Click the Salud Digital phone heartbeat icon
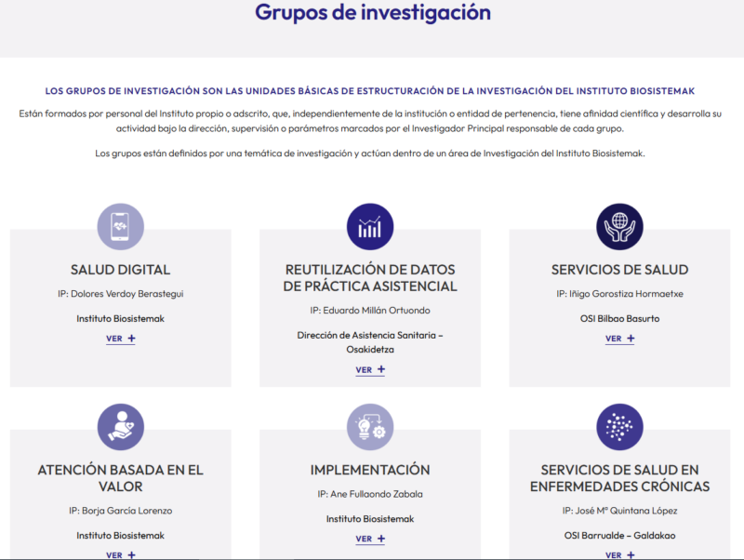This screenshot has height=560, width=744. [x=121, y=227]
